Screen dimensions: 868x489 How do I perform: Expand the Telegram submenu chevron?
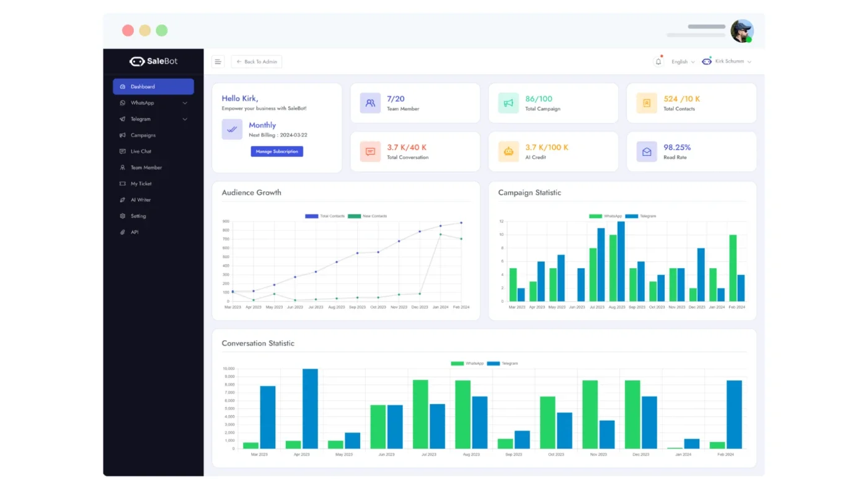coord(185,119)
